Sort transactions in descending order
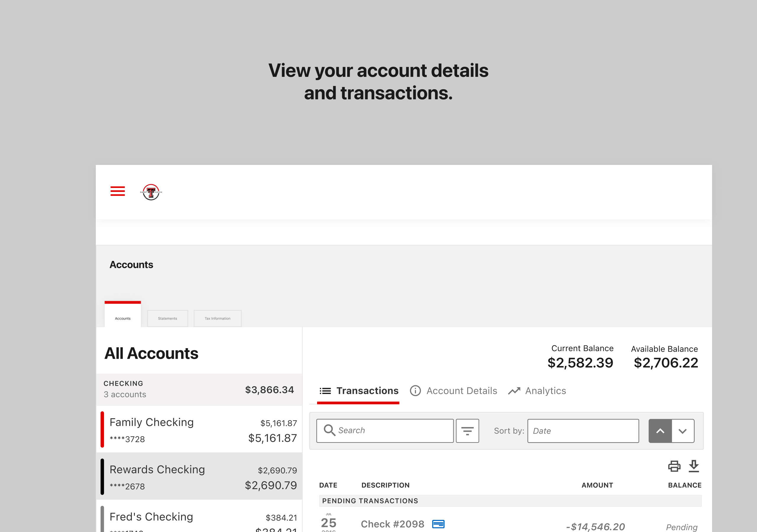757x532 pixels. tap(683, 431)
